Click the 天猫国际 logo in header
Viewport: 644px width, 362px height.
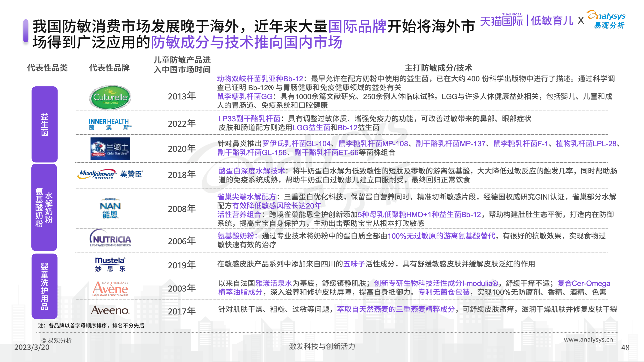point(501,20)
